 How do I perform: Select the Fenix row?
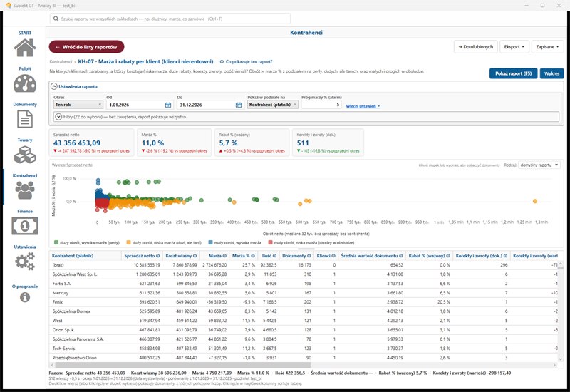pos(304,301)
